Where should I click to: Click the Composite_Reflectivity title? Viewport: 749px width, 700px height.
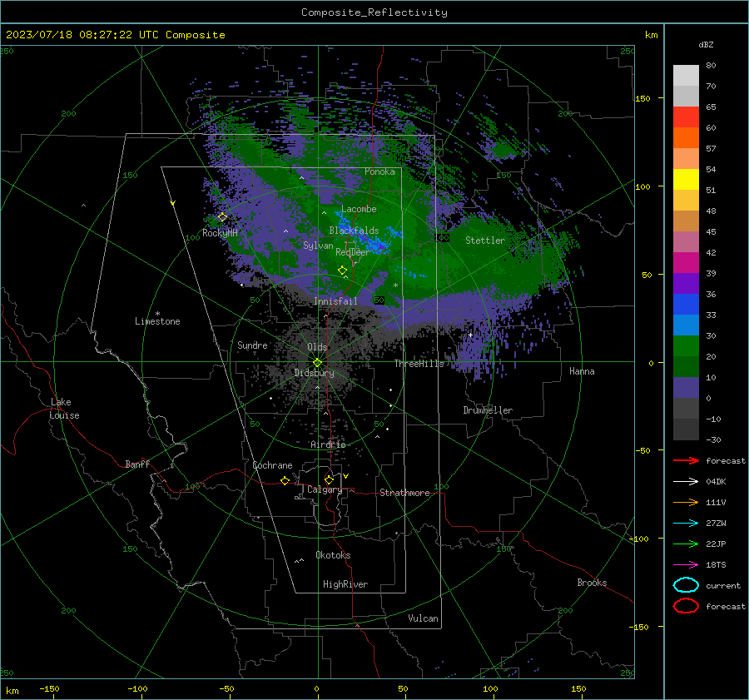point(374,12)
